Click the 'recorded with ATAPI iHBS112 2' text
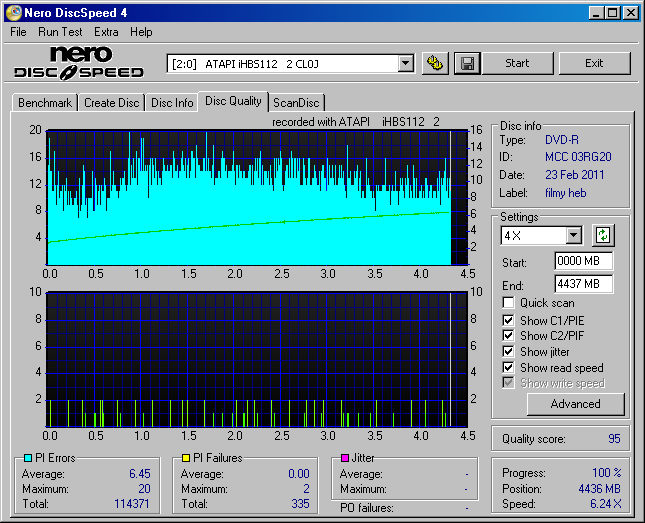 [356, 122]
